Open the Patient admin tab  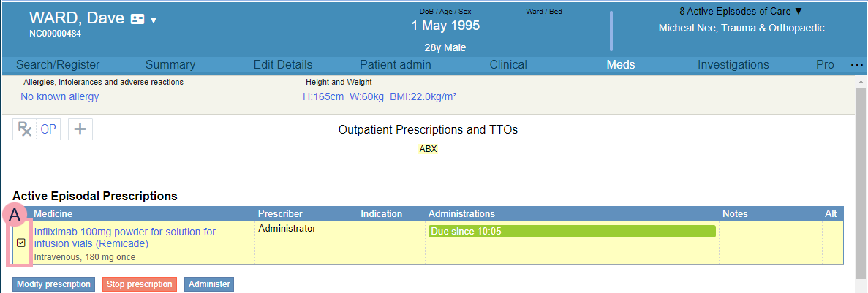[x=395, y=65]
